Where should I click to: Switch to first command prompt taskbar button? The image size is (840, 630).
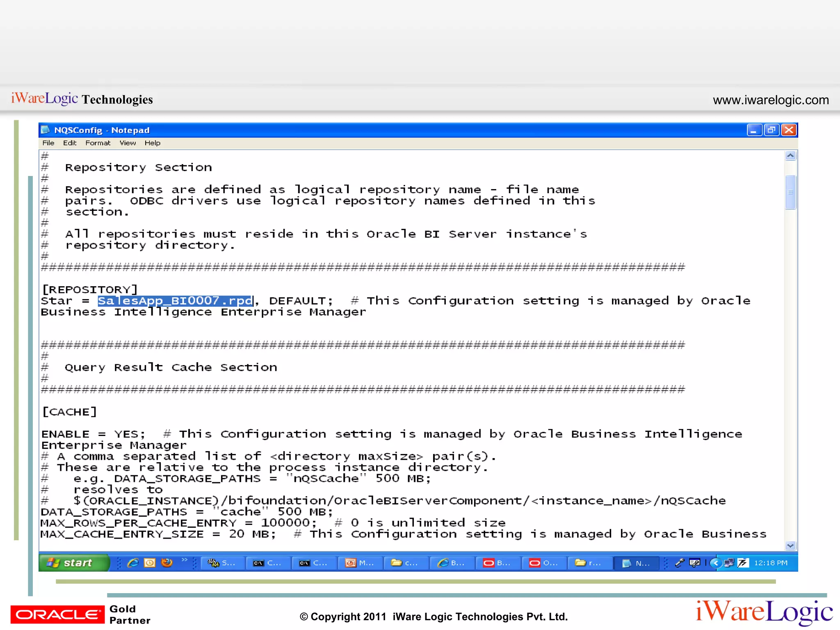[x=268, y=563]
